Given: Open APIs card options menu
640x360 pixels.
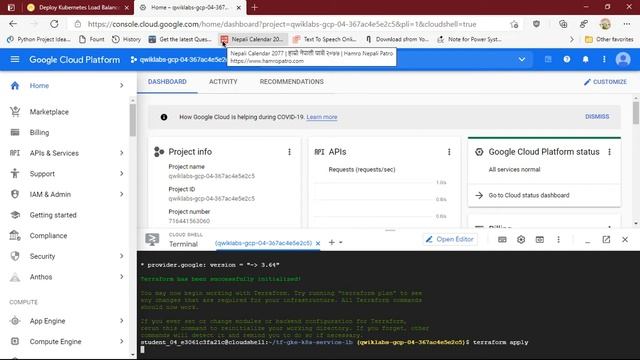Looking at the screenshot, I should coord(449,152).
